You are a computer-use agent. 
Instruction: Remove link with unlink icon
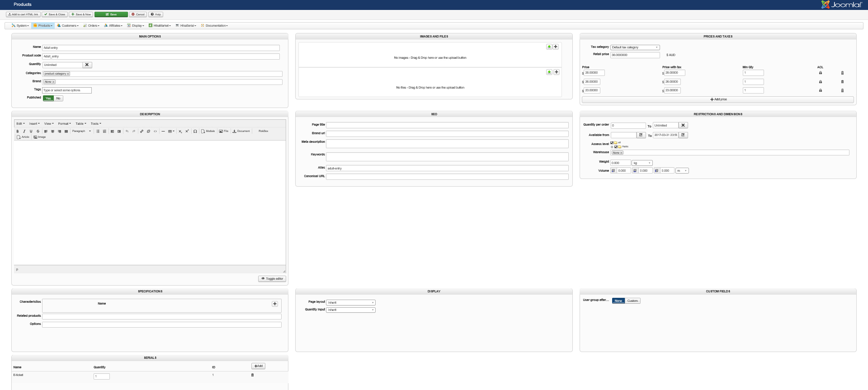click(148, 132)
